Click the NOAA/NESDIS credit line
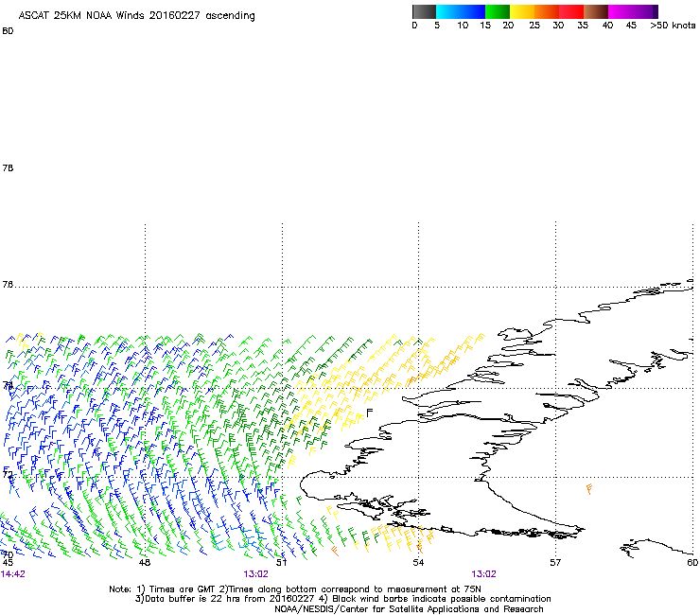 tap(409, 609)
